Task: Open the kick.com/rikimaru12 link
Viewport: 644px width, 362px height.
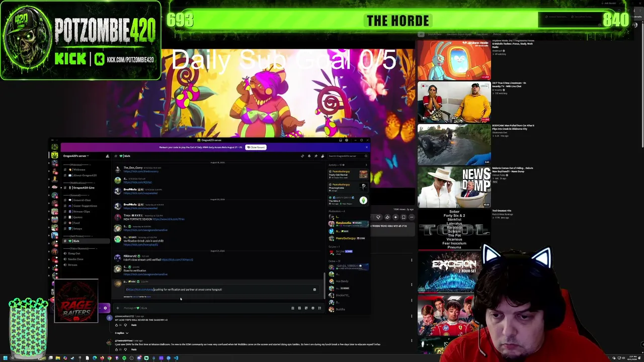Action: [x=177, y=260]
